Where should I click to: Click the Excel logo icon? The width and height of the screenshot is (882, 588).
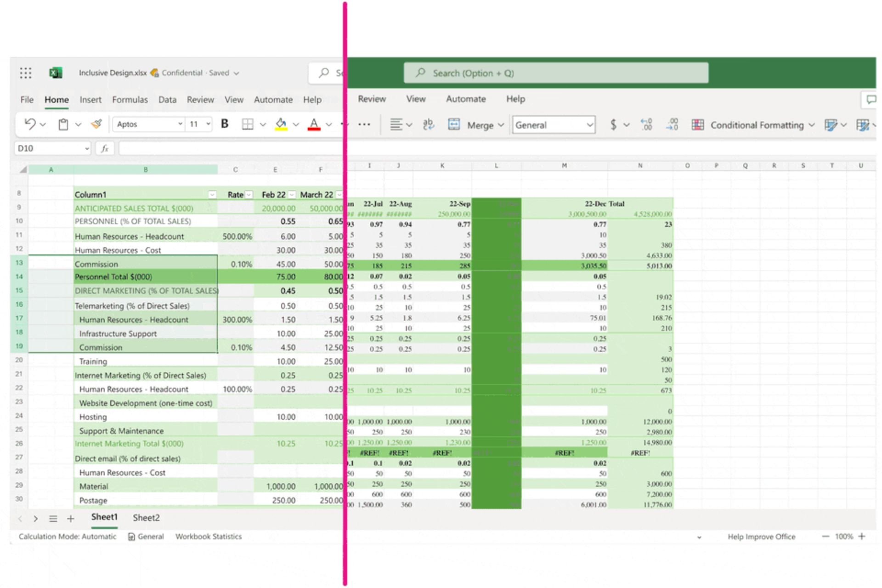pos(56,73)
